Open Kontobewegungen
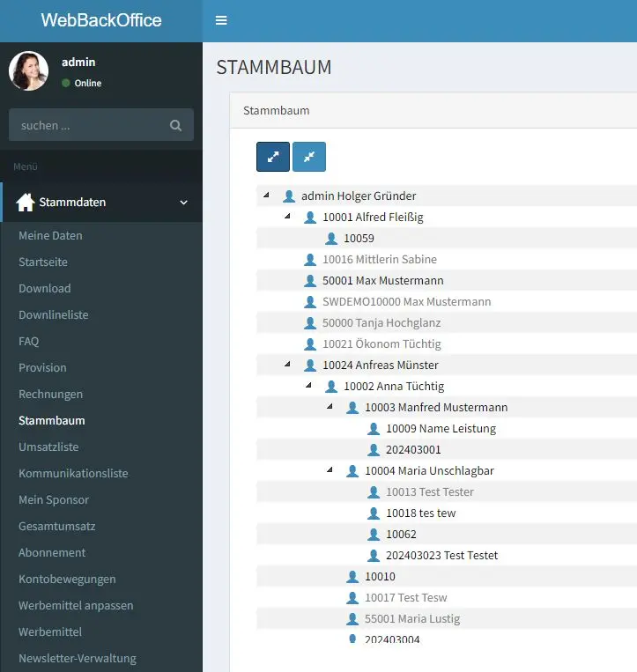 coord(67,579)
